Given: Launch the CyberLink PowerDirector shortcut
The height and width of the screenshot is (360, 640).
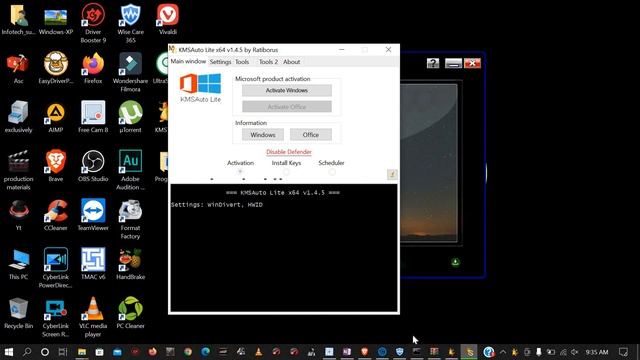Looking at the screenshot, I should [56, 268].
